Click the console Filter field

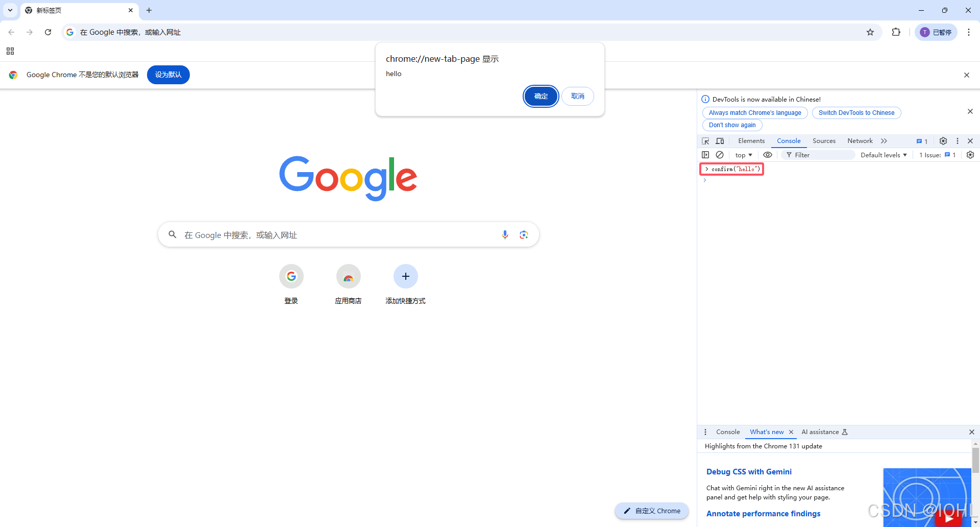pyautogui.click(x=818, y=155)
